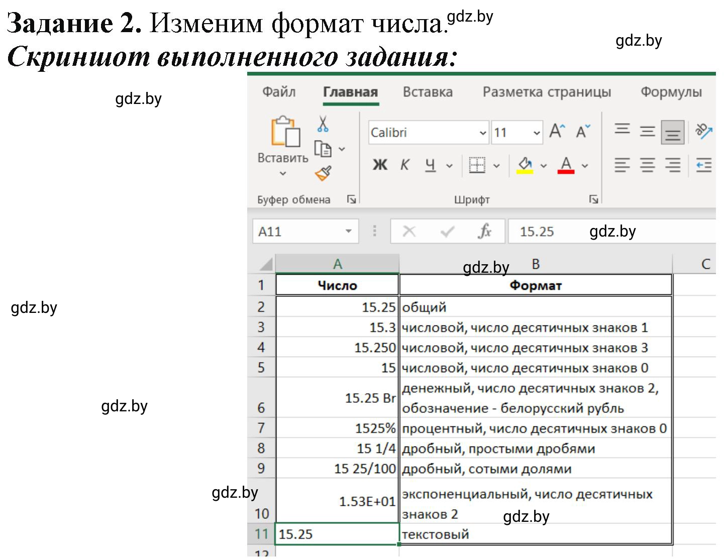
Task: Open clipboard (Буфер обмена) dialog launcher
Action: pos(352,199)
